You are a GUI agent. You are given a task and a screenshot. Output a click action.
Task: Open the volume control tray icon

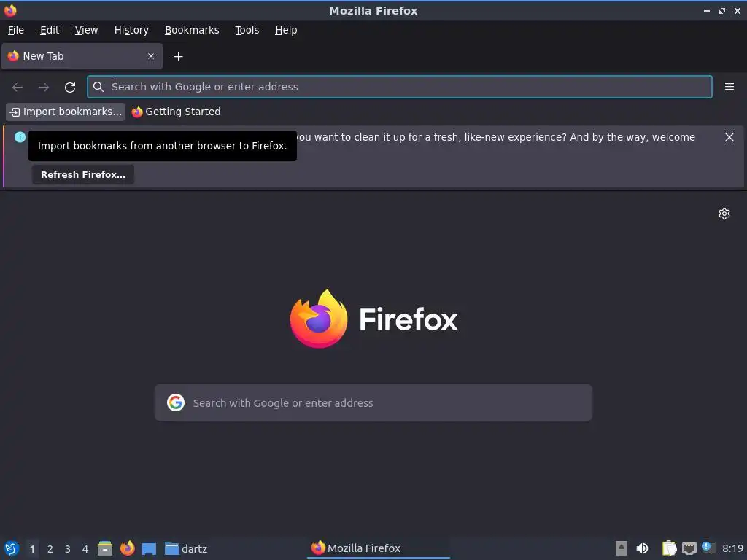point(643,548)
